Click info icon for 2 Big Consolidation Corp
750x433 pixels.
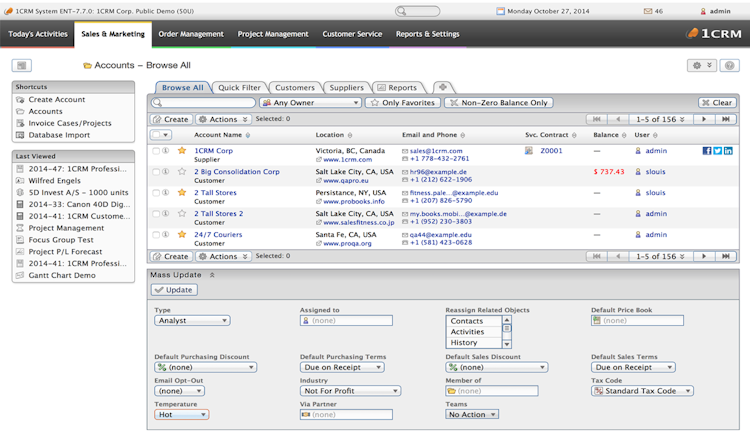pyautogui.click(x=165, y=172)
